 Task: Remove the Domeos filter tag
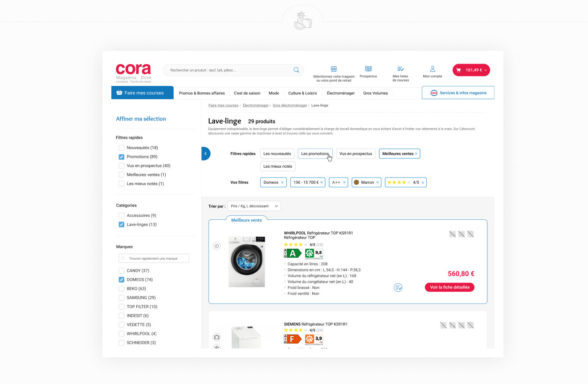pyautogui.click(x=282, y=182)
